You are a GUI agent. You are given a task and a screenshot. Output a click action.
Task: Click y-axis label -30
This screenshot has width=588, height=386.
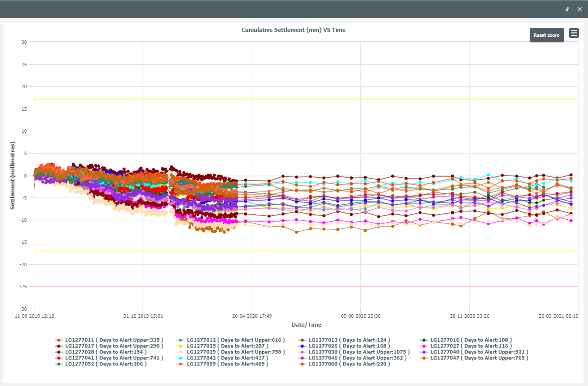tap(23, 309)
